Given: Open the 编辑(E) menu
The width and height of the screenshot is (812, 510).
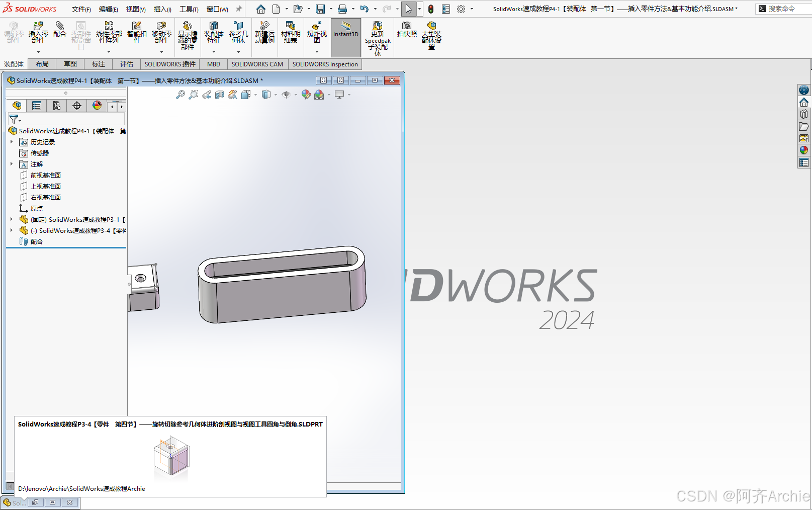Looking at the screenshot, I should click(109, 9).
